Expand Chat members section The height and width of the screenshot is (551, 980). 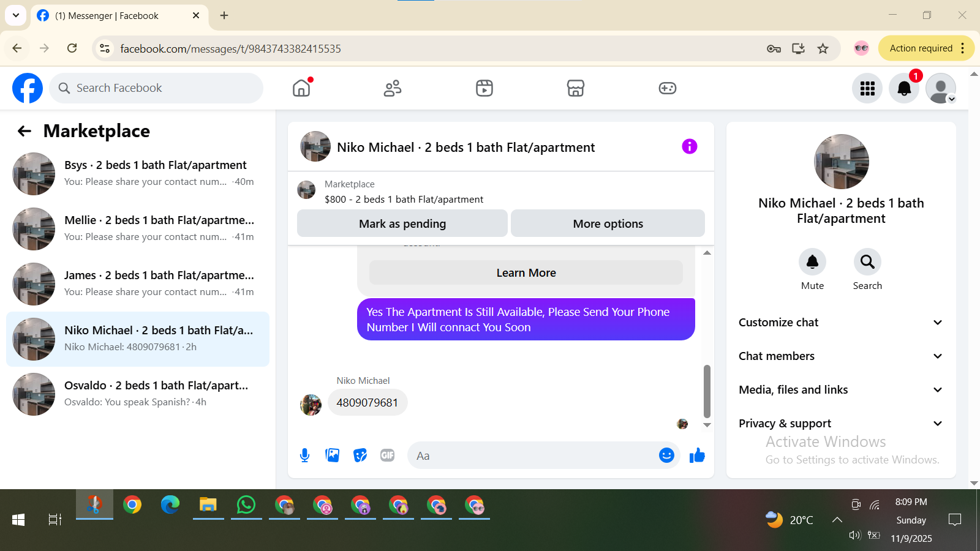840,356
